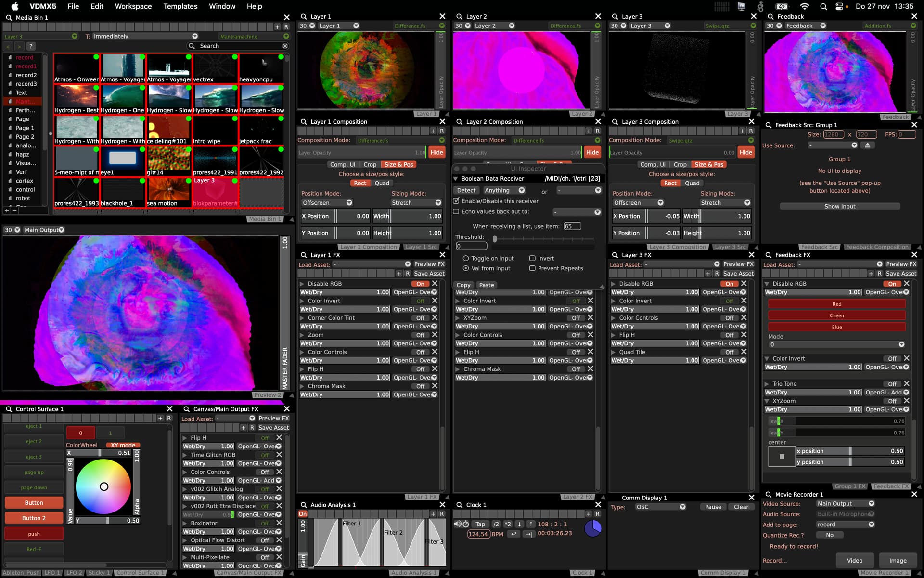924x578 pixels.
Task: Turn off Disable RGB in Layer 1 FX
Action: [x=420, y=284]
